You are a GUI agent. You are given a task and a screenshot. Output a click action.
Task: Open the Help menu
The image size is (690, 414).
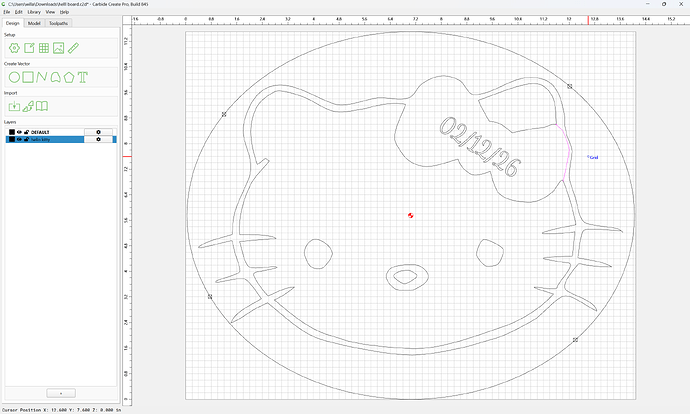64,12
